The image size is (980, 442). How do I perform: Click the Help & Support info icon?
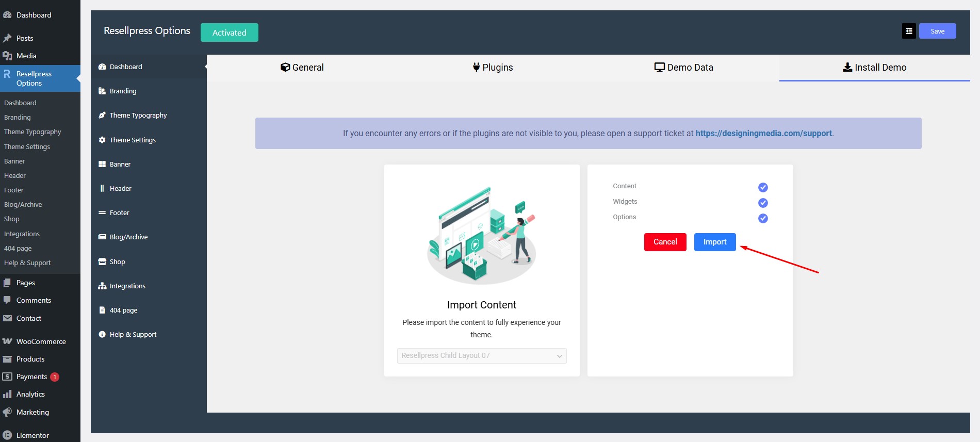(102, 335)
